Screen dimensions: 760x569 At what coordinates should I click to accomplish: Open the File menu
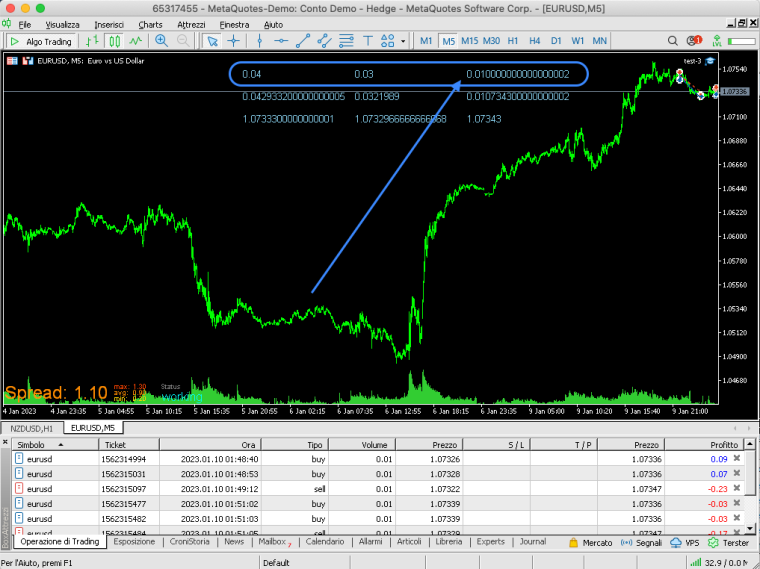point(24,24)
